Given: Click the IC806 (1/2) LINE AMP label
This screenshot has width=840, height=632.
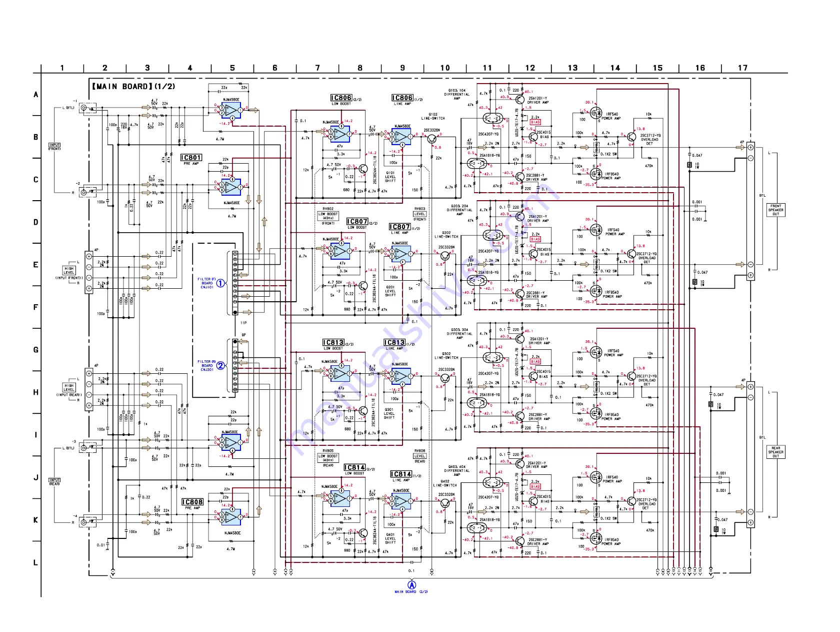Looking at the screenshot, I should coord(407,100).
